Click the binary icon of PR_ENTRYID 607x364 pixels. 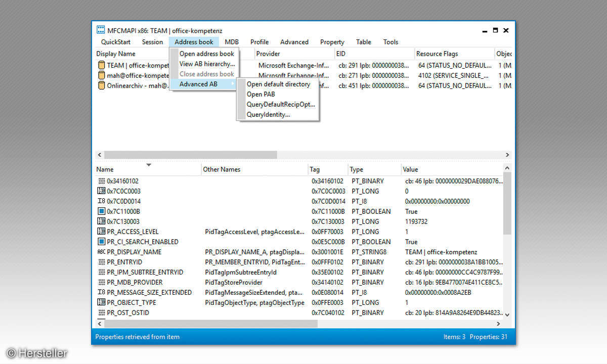click(x=101, y=262)
